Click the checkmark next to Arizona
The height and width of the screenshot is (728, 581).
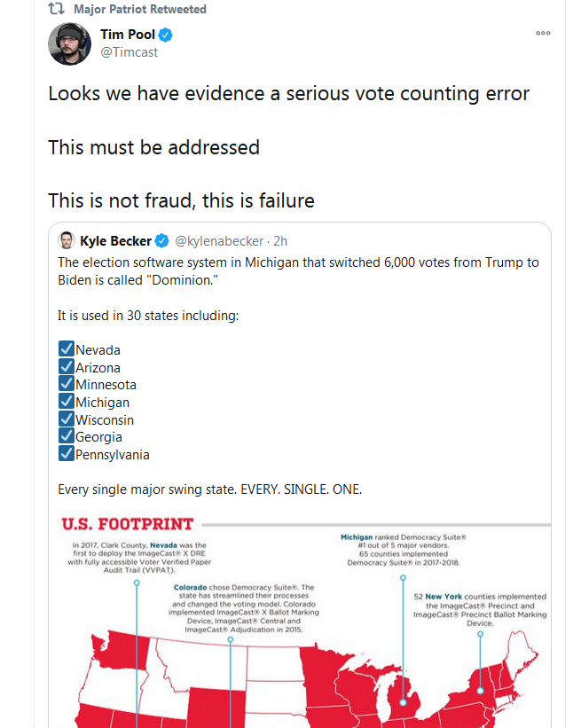click(66, 367)
